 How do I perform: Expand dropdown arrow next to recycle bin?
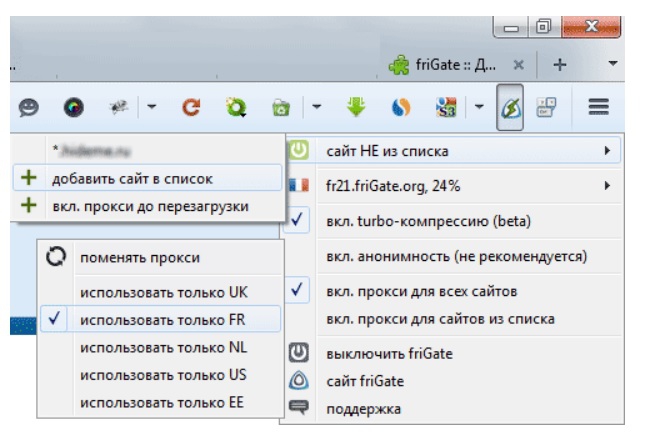(317, 107)
